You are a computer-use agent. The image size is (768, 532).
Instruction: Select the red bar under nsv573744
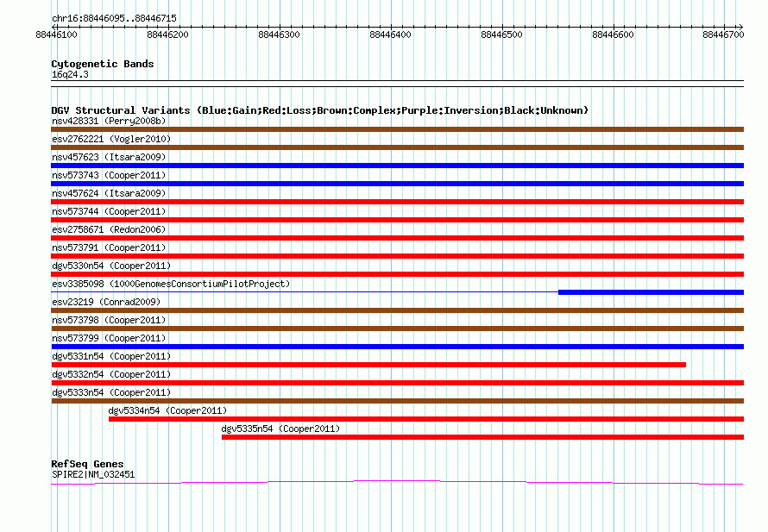[397, 220]
